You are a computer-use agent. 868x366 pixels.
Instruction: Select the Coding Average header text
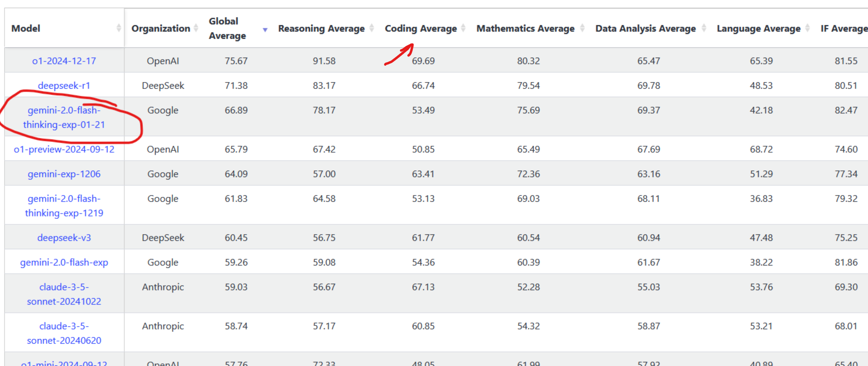click(421, 28)
